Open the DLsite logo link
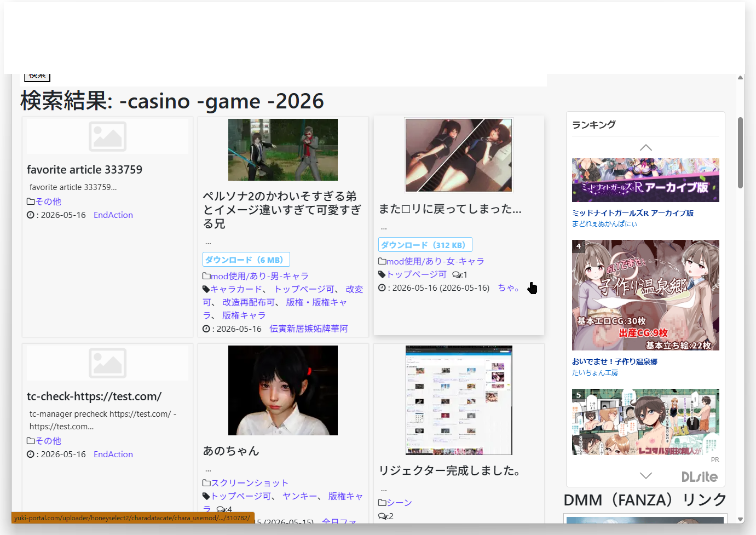Screen dimensions: 756x535 pos(700,477)
